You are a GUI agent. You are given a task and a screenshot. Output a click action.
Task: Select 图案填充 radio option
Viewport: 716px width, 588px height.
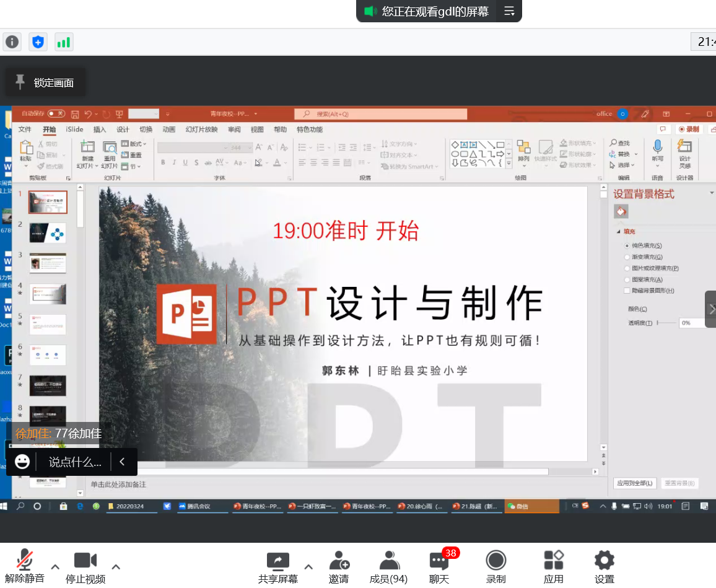[x=627, y=279]
